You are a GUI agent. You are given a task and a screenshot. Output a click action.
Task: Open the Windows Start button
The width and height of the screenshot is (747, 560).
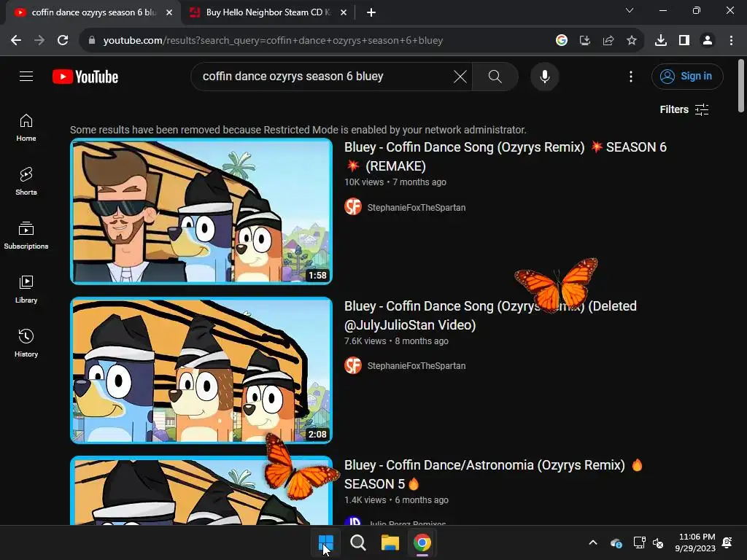click(326, 542)
